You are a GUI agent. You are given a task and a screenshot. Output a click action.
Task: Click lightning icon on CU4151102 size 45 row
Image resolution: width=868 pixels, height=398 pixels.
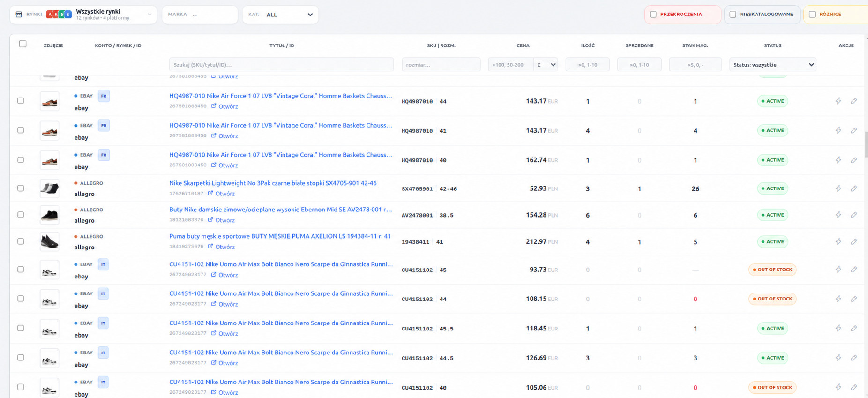pos(838,270)
